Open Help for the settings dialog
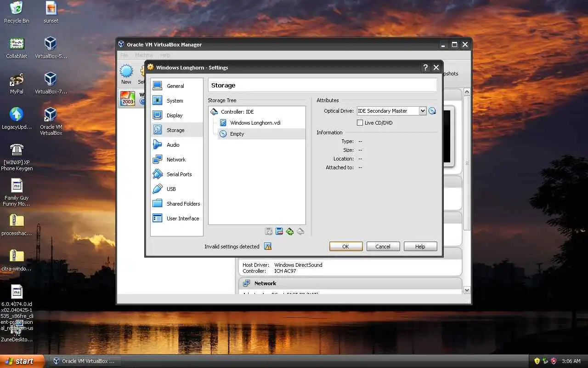 pos(420,247)
